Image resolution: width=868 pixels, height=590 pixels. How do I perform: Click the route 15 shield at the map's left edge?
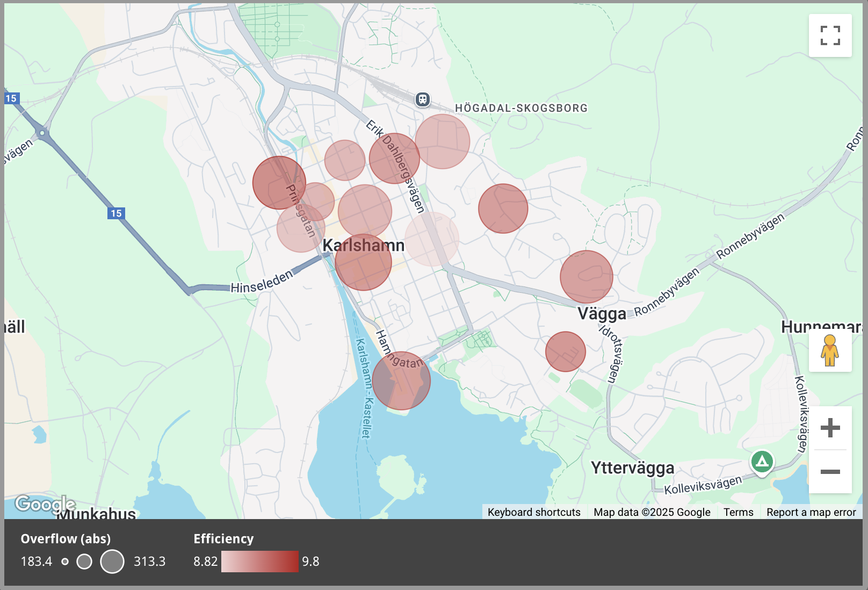[11, 98]
